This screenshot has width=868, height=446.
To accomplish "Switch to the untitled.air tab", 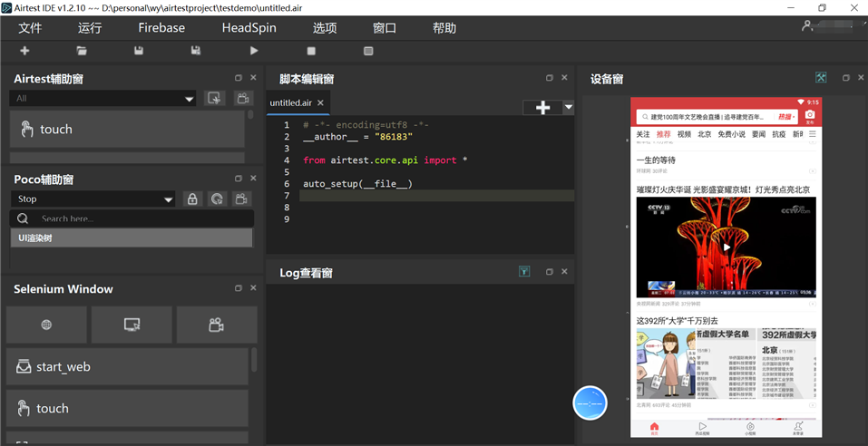I will [290, 103].
